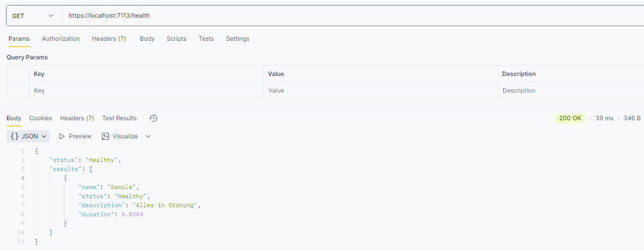The height and width of the screenshot is (251, 644).
Task: Switch to the Params tab
Action: click(x=19, y=39)
